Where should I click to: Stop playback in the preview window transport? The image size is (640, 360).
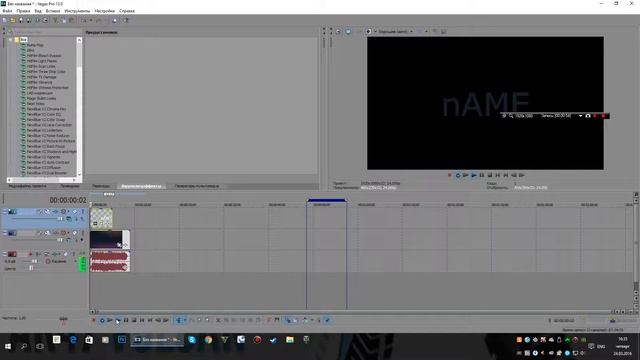click(x=490, y=175)
